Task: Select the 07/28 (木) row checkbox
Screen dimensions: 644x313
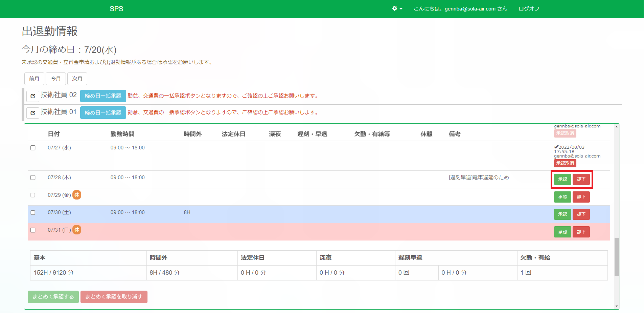Action: click(x=33, y=178)
